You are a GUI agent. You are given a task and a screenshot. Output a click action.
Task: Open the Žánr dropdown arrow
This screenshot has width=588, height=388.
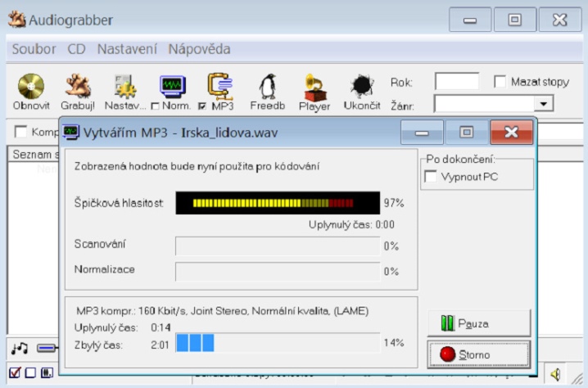pyautogui.click(x=544, y=103)
